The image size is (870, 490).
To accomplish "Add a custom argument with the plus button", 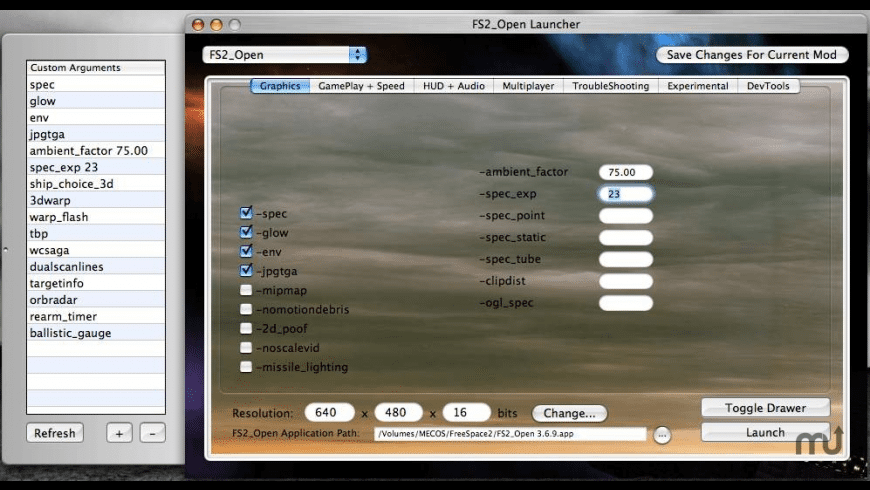I will (x=119, y=433).
